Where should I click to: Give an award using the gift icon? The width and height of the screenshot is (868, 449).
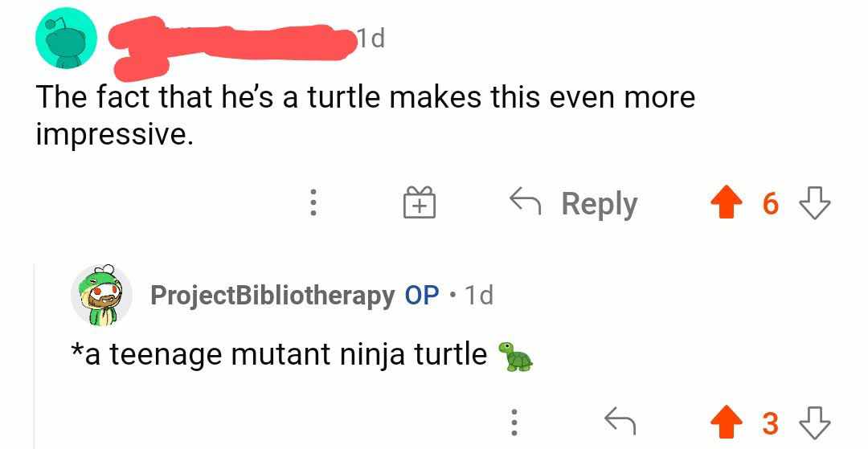pos(420,202)
